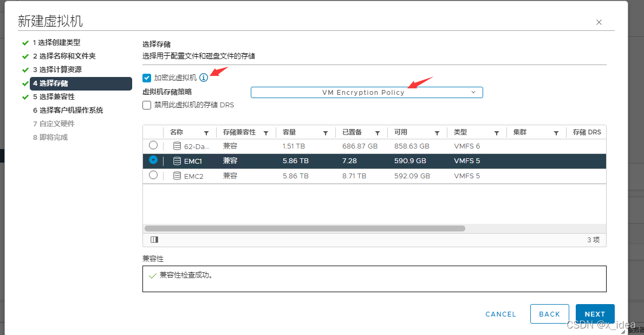
Task: Filter the 名称 column
Action: tap(206, 133)
